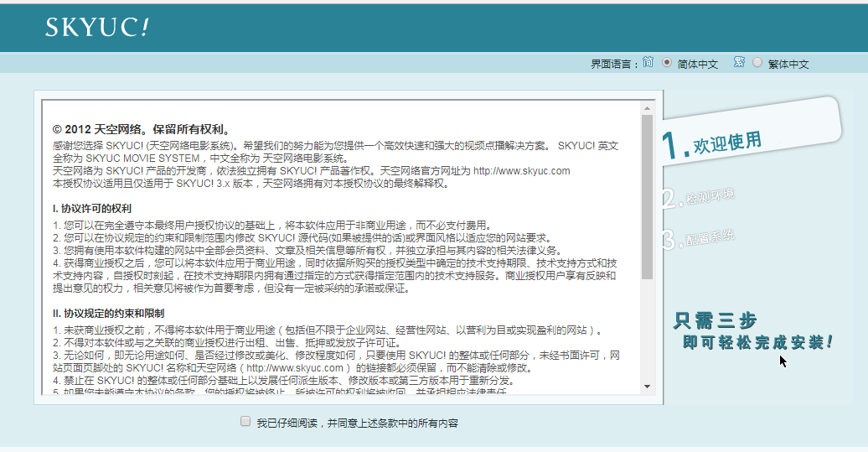Click the 我已仔细阅读 agreement label text

(357, 423)
